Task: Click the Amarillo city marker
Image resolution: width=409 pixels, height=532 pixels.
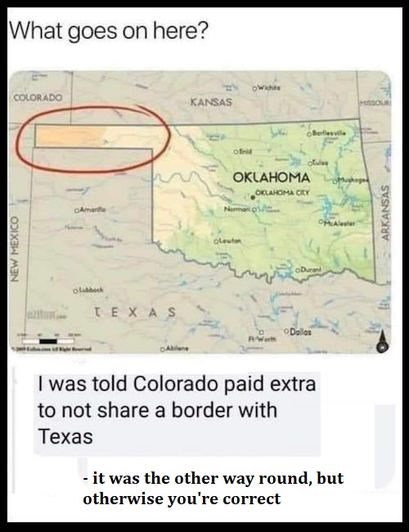Action: [77, 210]
